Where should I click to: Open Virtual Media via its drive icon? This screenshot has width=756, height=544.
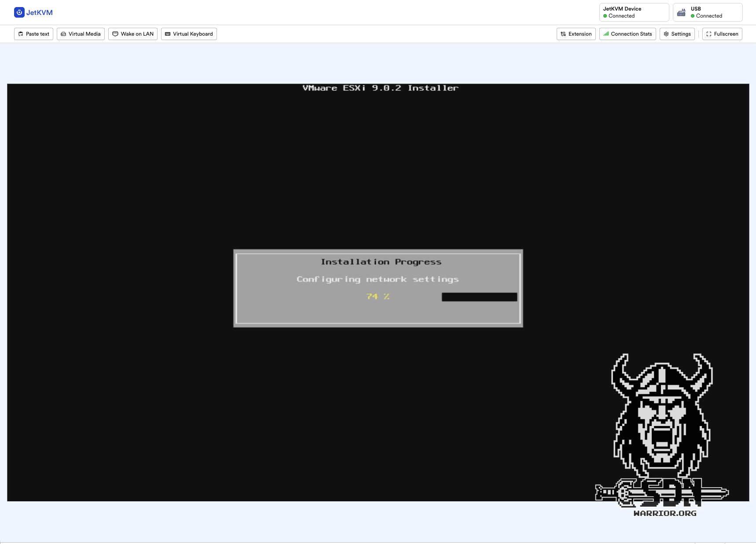[63, 34]
